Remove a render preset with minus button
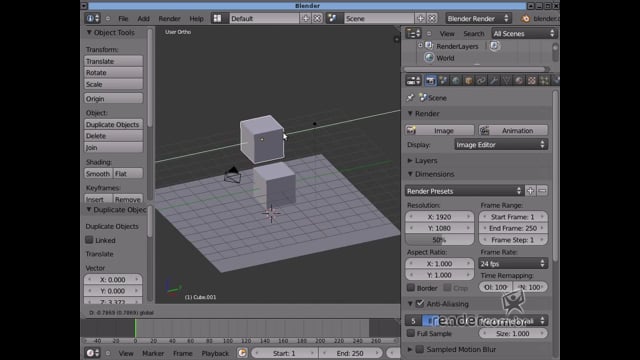The width and height of the screenshot is (640, 360). (x=542, y=191)
